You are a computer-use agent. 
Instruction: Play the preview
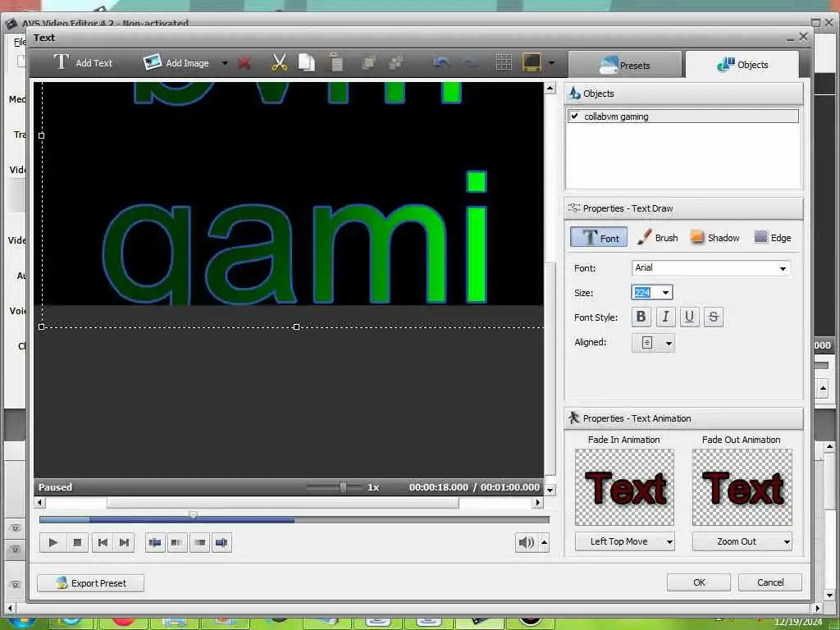coord(53,543)
